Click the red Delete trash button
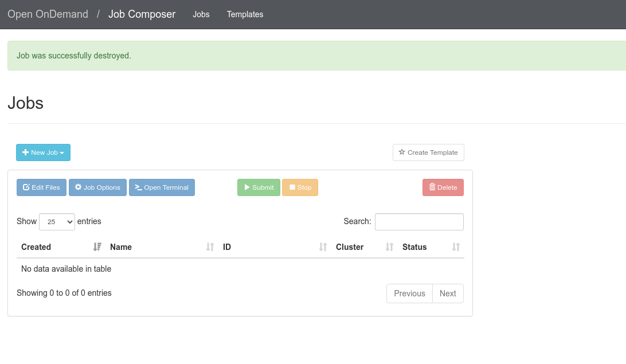 click(x=443, y=187)
